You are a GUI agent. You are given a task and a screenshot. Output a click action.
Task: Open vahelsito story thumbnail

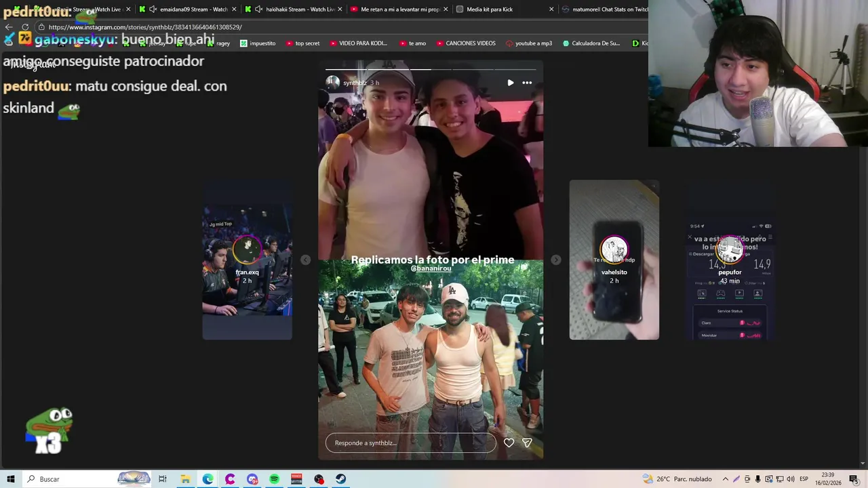click(614, 260)
